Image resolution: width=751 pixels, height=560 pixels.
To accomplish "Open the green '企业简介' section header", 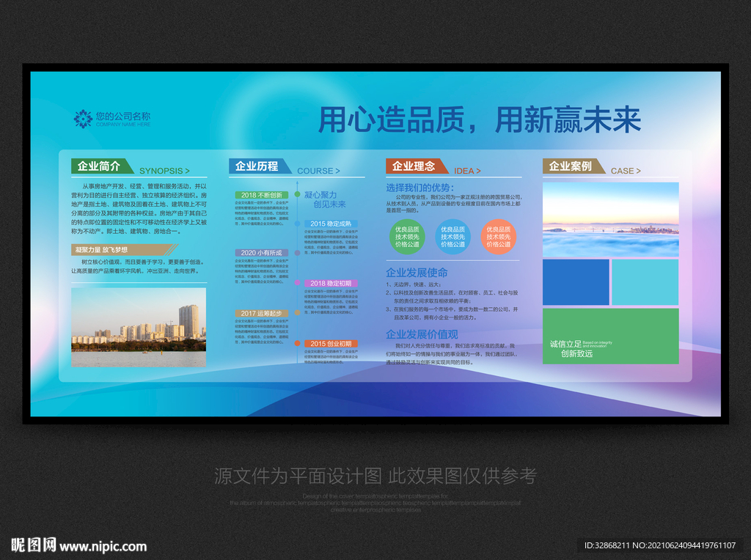I will coord(102,166).
